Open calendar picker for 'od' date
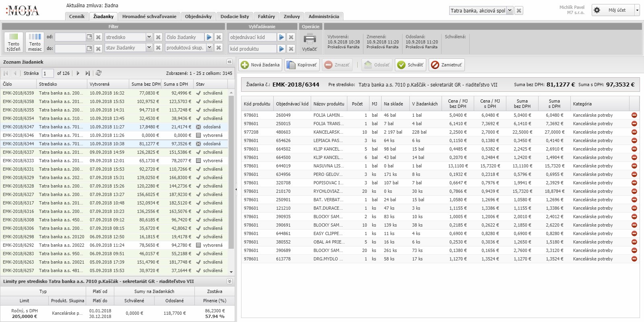Screen dimensions: 644x322 [89, 37]
